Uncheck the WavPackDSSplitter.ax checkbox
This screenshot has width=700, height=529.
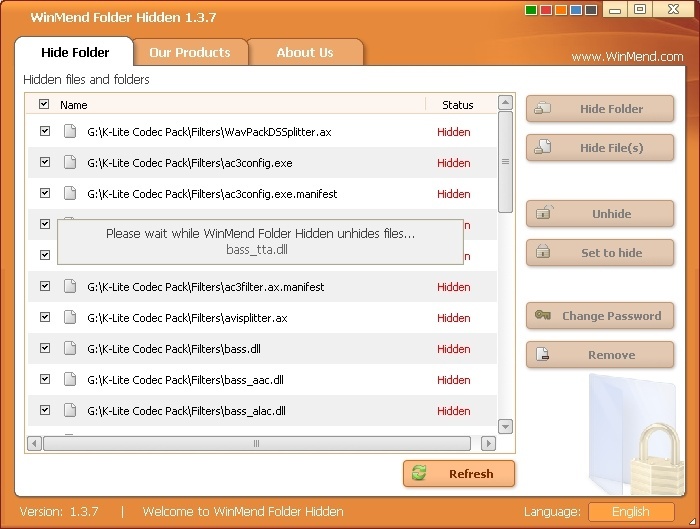tap(45, 131)
